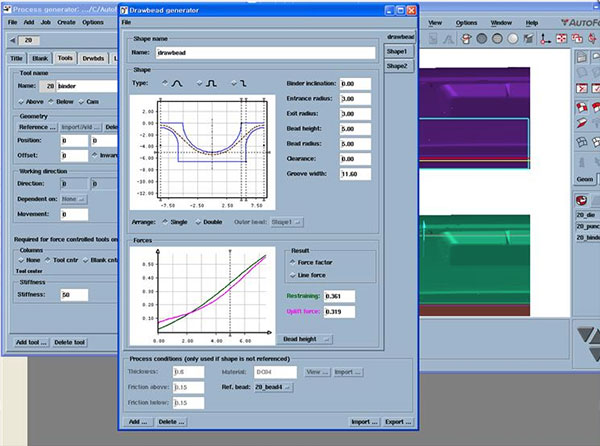Viewport: 600px width, 446px height.
Task: Click the gray mesh patch icon in side panel
Action: [x=582, y=142]
